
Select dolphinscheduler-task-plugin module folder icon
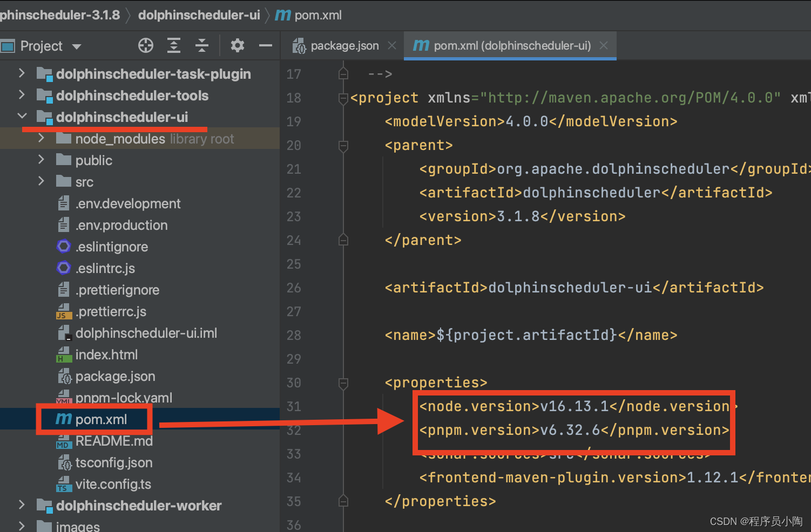tap(44, 74)
